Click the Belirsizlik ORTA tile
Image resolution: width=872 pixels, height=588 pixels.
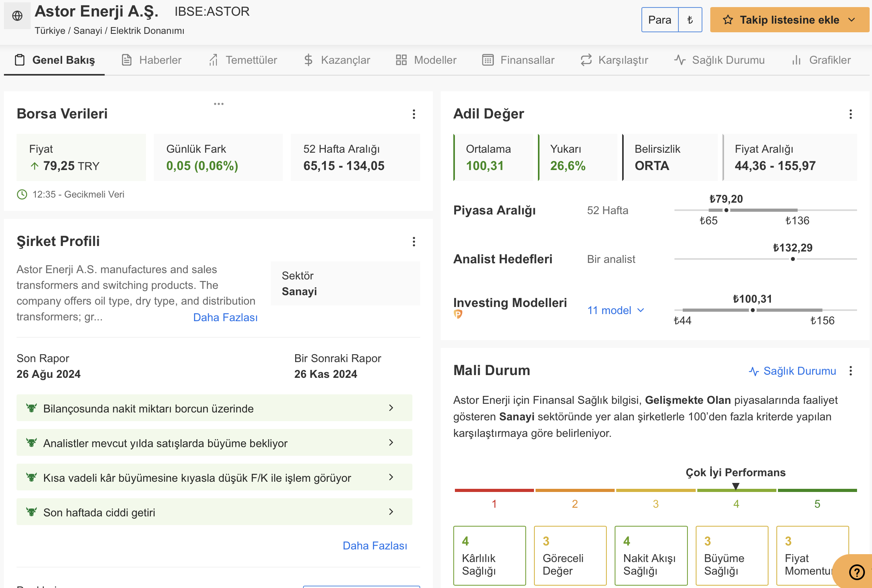(x=670, y=157)
